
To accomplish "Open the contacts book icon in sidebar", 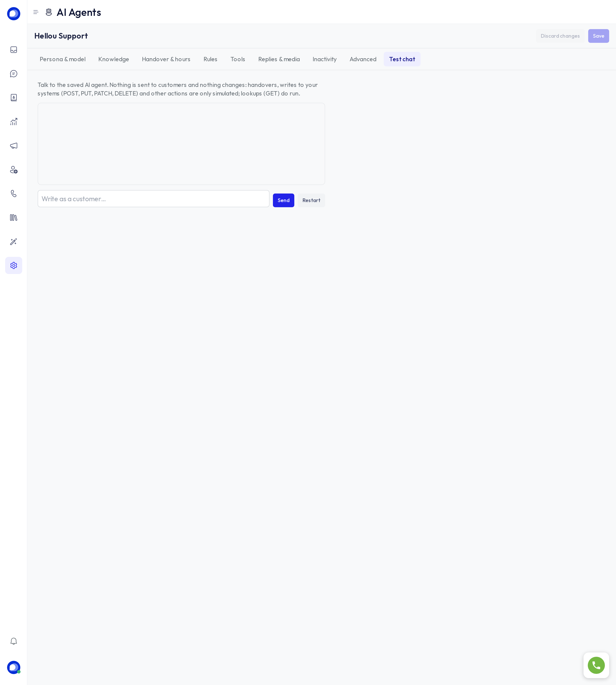I will 13,98.
